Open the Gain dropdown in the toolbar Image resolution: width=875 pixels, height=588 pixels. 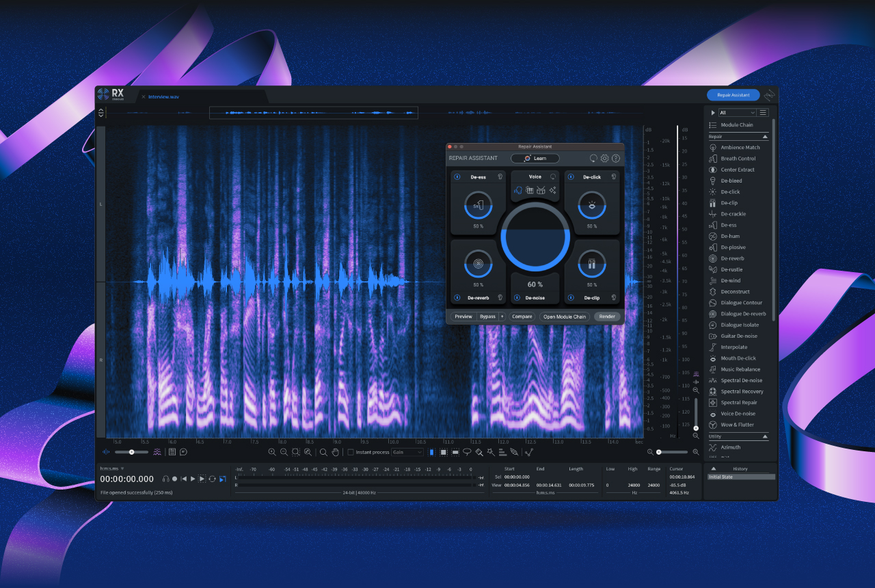pyautogui.click(x=407, y=452)
